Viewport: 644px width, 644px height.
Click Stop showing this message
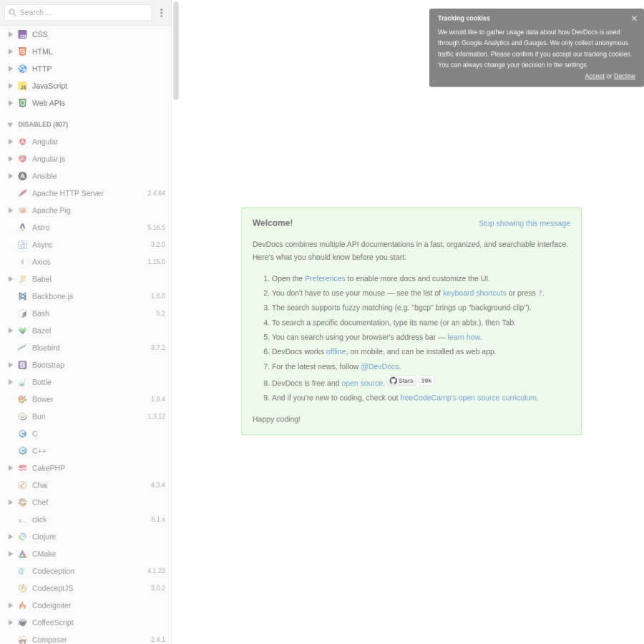[x=524, y=223]
